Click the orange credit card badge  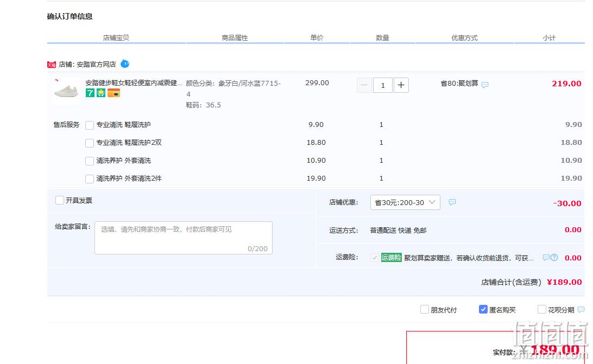[x=114, y=93]
